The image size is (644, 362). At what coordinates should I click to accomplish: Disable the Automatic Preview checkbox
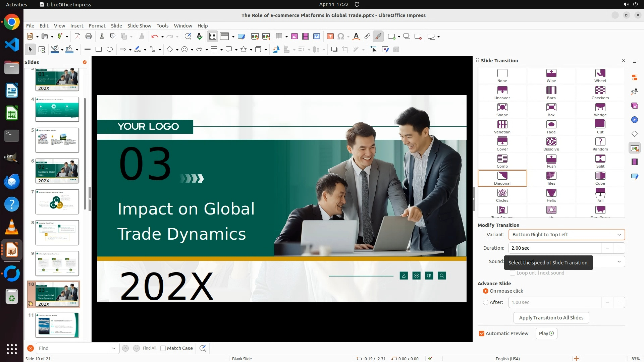pyautogui.click(x=482, y=334)
